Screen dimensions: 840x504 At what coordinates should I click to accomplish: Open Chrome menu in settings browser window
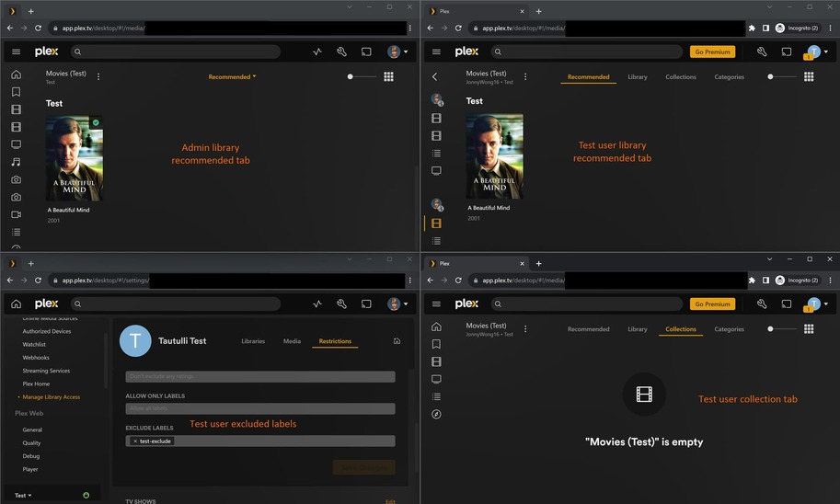coord(410,281)
